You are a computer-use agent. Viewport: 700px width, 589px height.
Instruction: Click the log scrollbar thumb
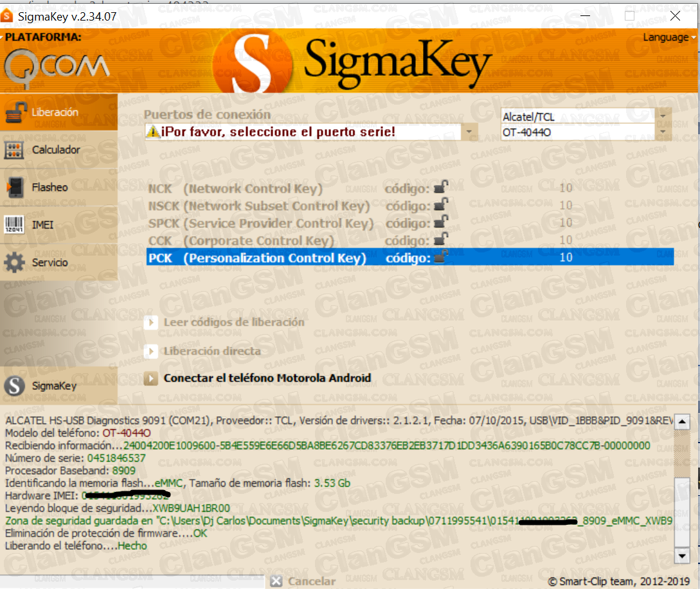coord(682,512)
